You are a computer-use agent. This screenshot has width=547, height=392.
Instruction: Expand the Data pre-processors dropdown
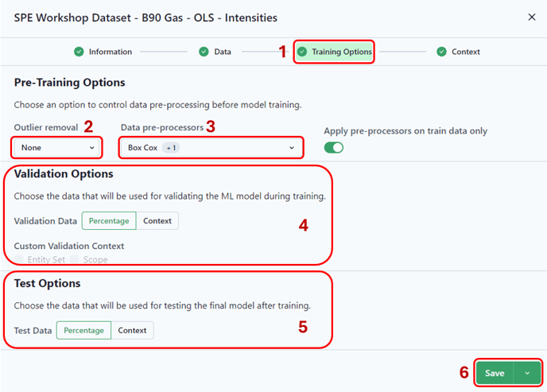[x=211, y=148]
